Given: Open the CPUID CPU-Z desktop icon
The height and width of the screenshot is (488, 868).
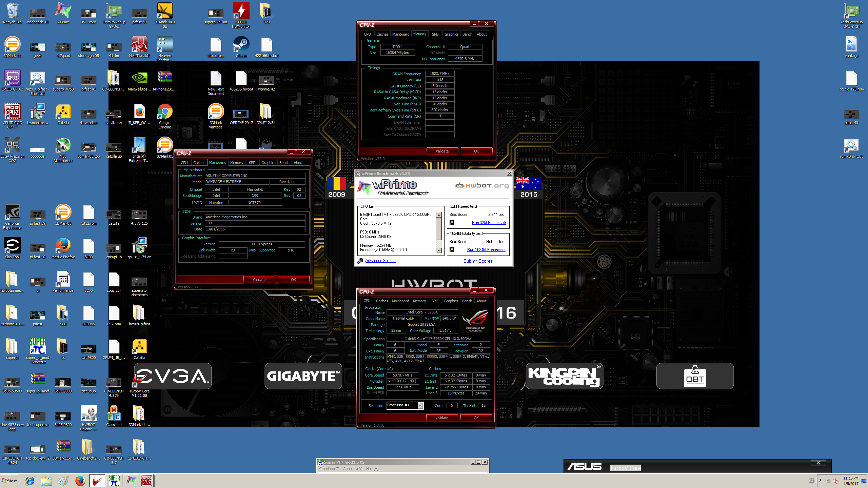Looking at the screenshot, I should pos(12,81).
